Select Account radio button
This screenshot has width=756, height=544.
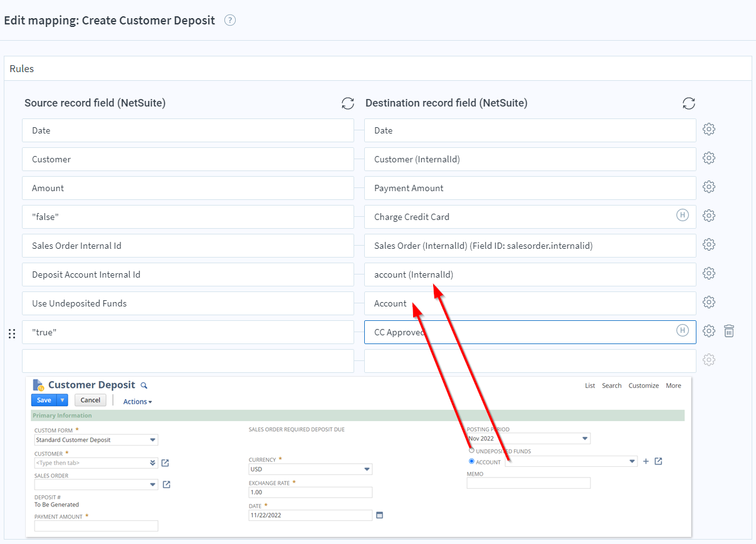471,461
